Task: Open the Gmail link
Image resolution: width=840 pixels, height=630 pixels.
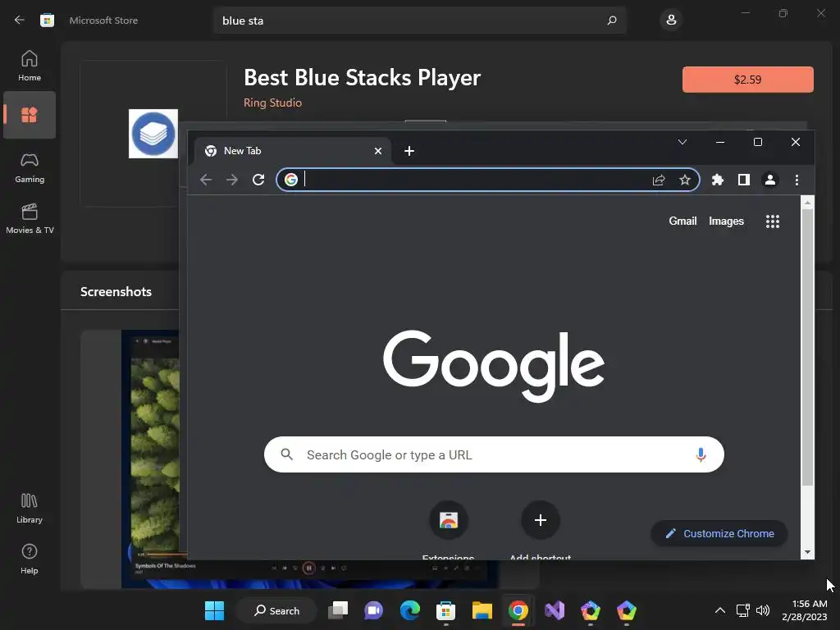Action: coord(682,221)
